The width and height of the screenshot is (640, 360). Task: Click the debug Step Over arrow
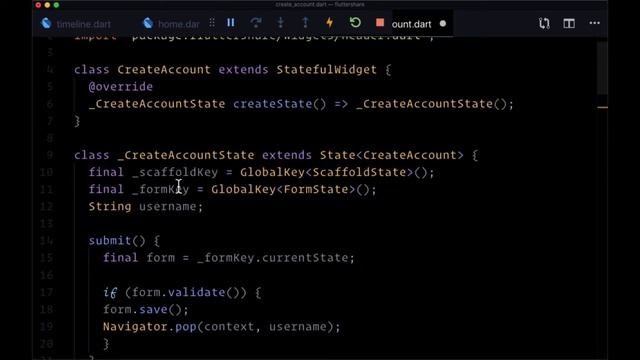[x=256, y=23]
